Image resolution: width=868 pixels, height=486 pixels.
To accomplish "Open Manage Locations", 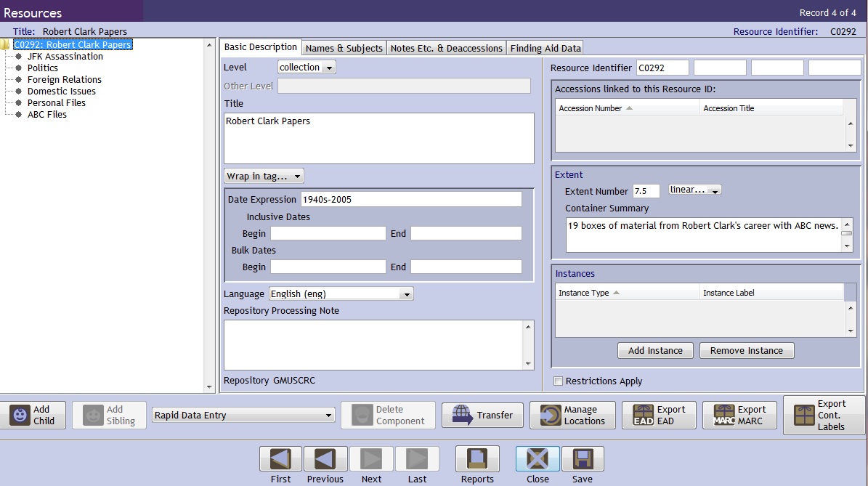I will pos(572,415).
